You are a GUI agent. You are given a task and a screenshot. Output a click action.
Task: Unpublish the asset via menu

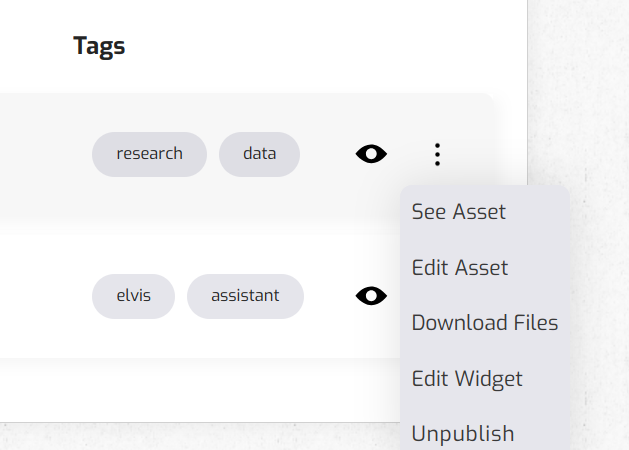coord(463,434)
